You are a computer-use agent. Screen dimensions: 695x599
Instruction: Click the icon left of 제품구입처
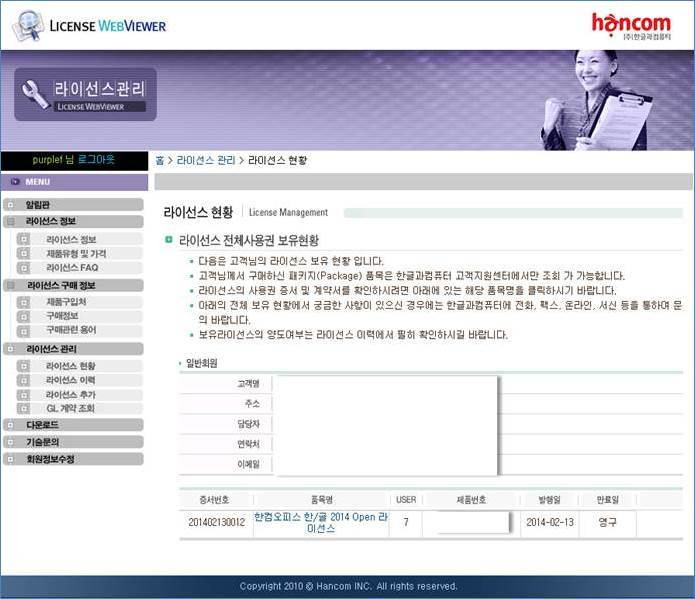coord(23,302)
